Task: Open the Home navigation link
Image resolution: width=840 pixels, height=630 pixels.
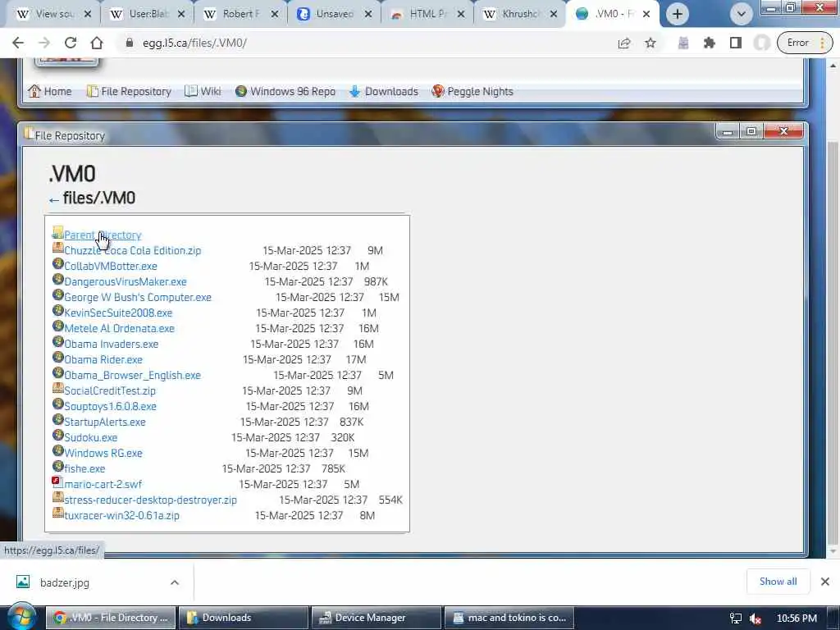Action: [50, 91]
